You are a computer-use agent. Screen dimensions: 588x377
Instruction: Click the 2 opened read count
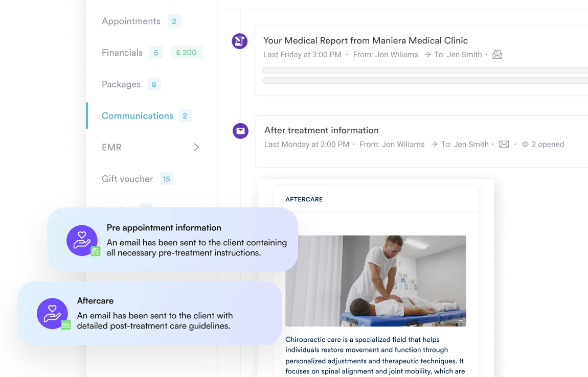(548, 144)
